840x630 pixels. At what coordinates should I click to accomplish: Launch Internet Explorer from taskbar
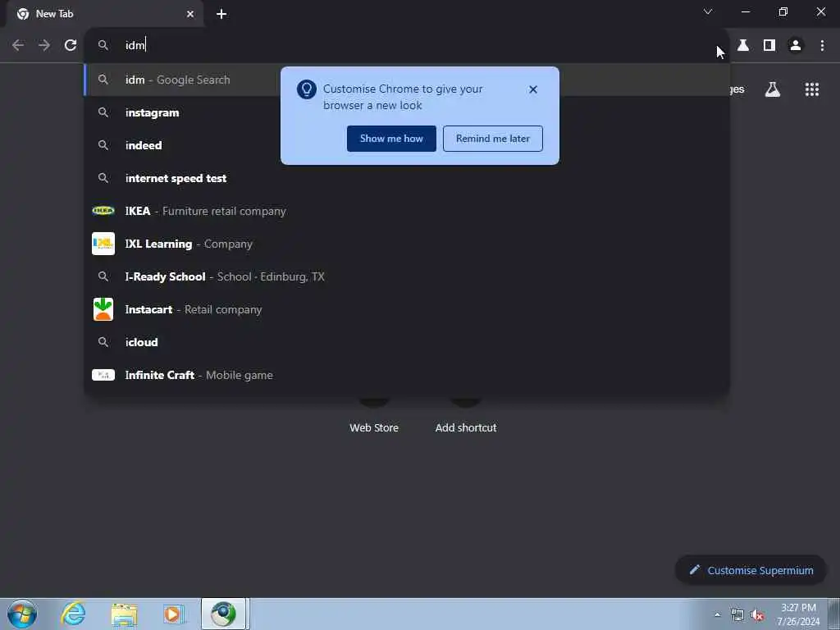click(x=73, y=614)
